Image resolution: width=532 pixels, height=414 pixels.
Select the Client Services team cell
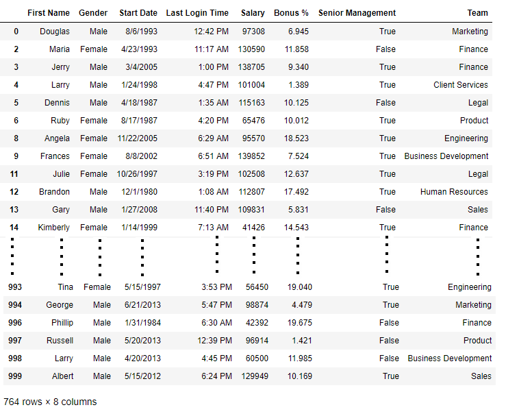click(461, 85)
